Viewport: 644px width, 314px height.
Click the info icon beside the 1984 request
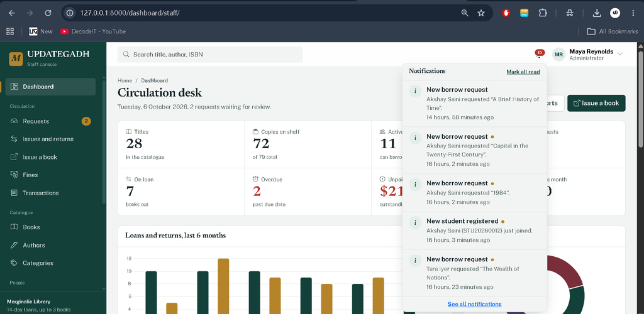(415, 185)
